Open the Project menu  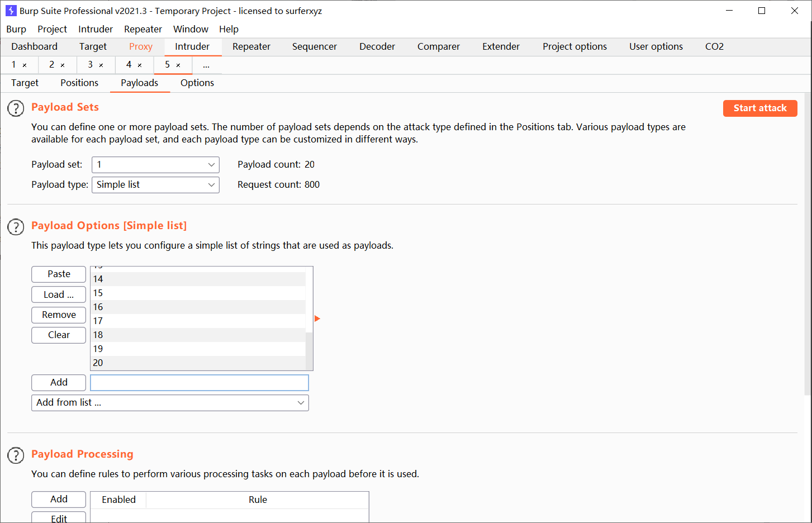pos(52,29)
